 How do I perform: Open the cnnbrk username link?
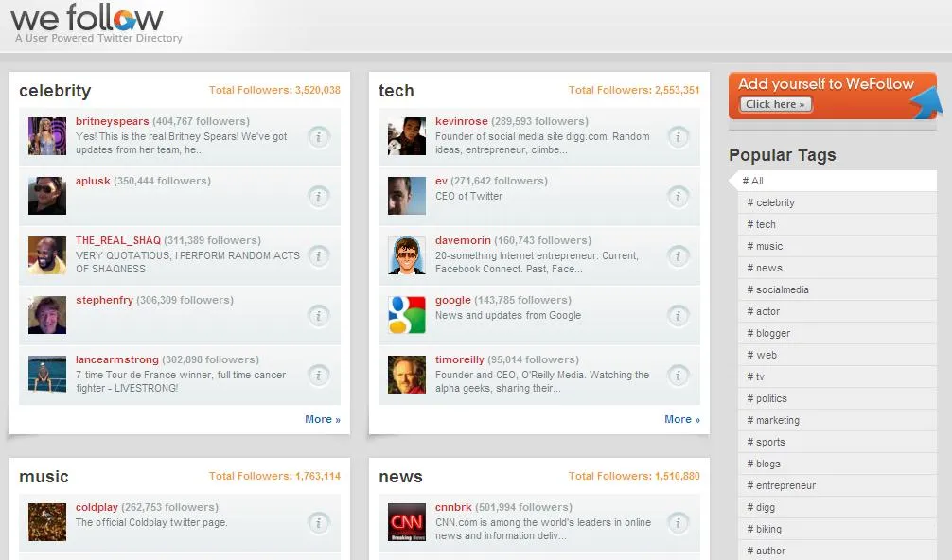pos(453,507)
